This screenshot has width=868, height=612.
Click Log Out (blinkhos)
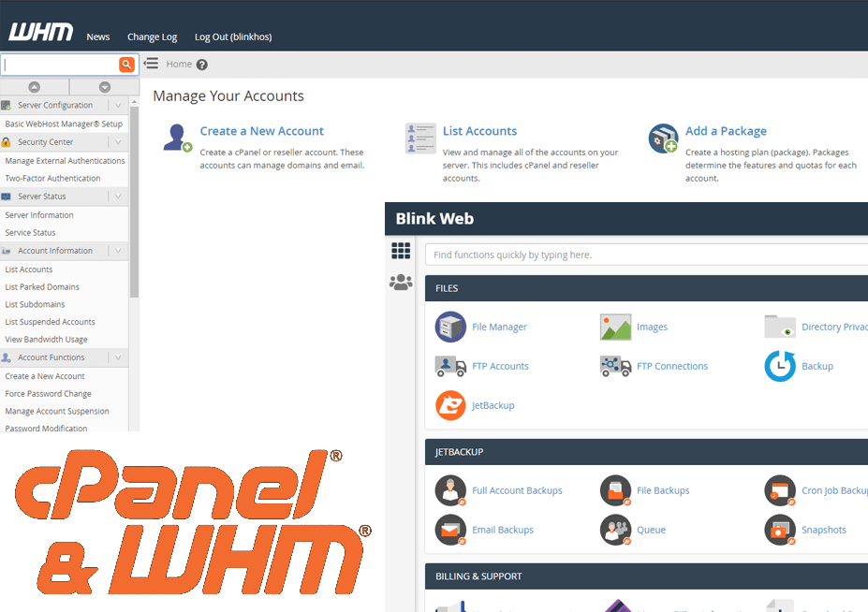pyautogui.click(x=233, y=37)
